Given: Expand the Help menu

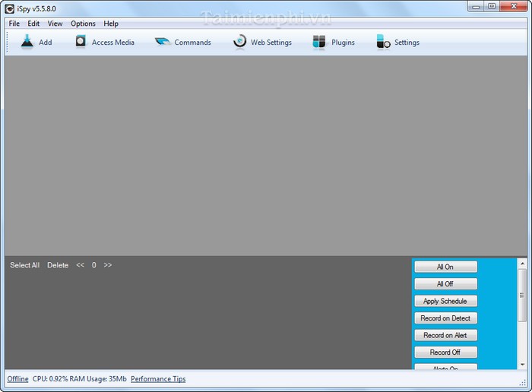Looking at the screenshot, I should tap(111, 24).
